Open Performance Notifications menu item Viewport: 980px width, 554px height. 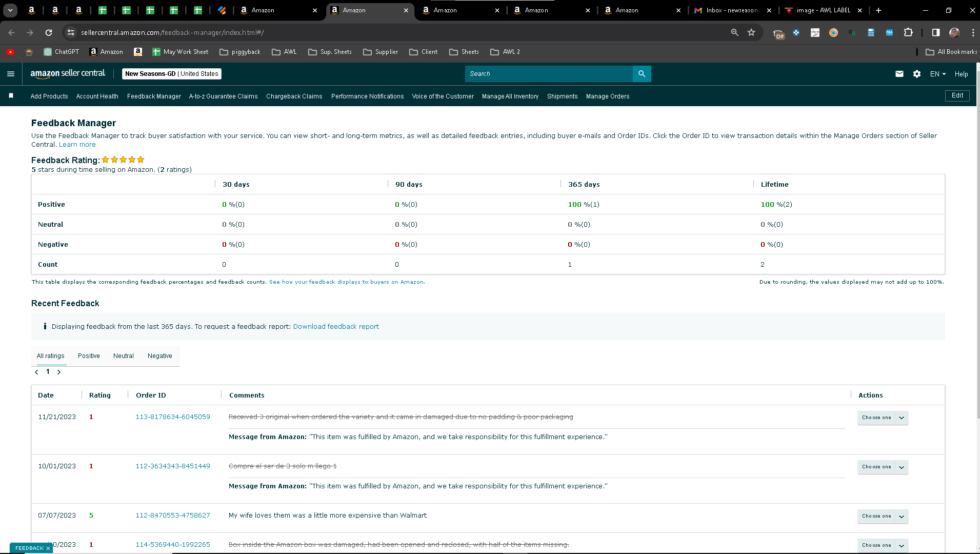[368, 96]
